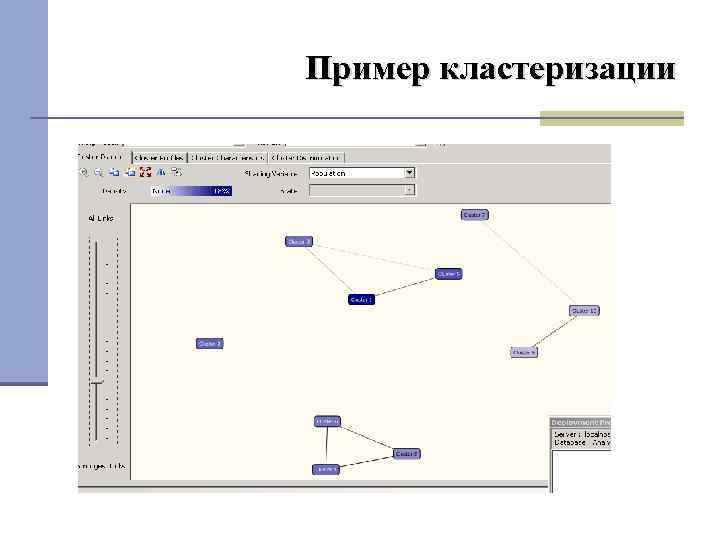The height and width of the screenshot is (540, 720).
Task: Open the Shading Variable dropdown arrow
Action: [409, 173]
